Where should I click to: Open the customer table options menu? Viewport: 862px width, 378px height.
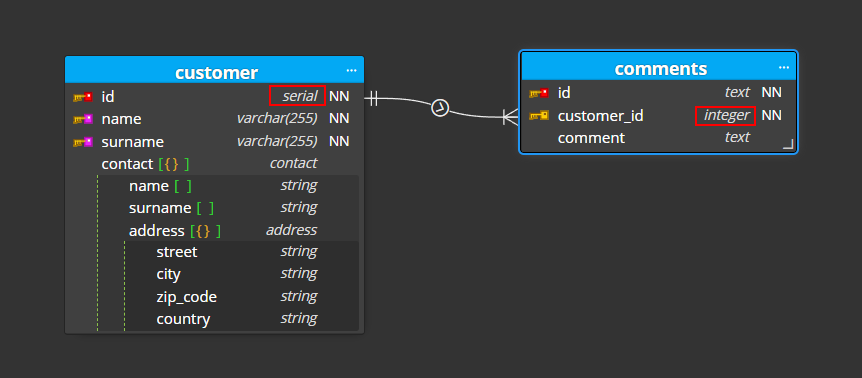point(351,70)
